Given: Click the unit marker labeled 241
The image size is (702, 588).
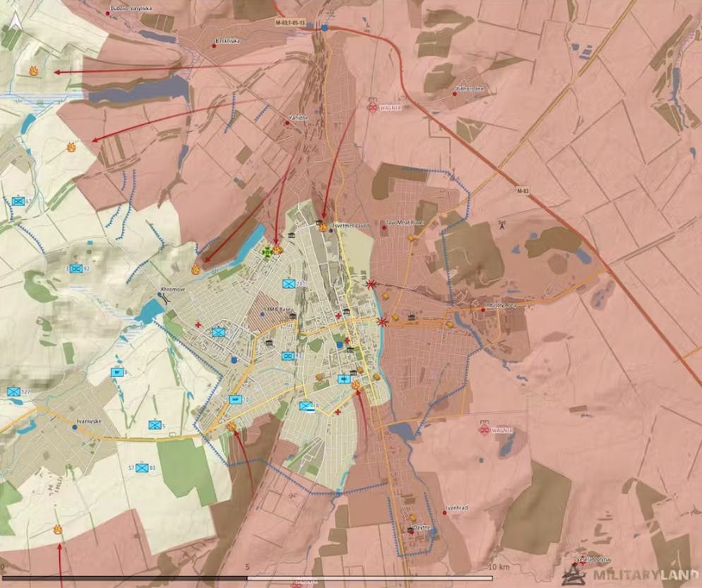Looking at the screenshot, I should click(289, 284).
